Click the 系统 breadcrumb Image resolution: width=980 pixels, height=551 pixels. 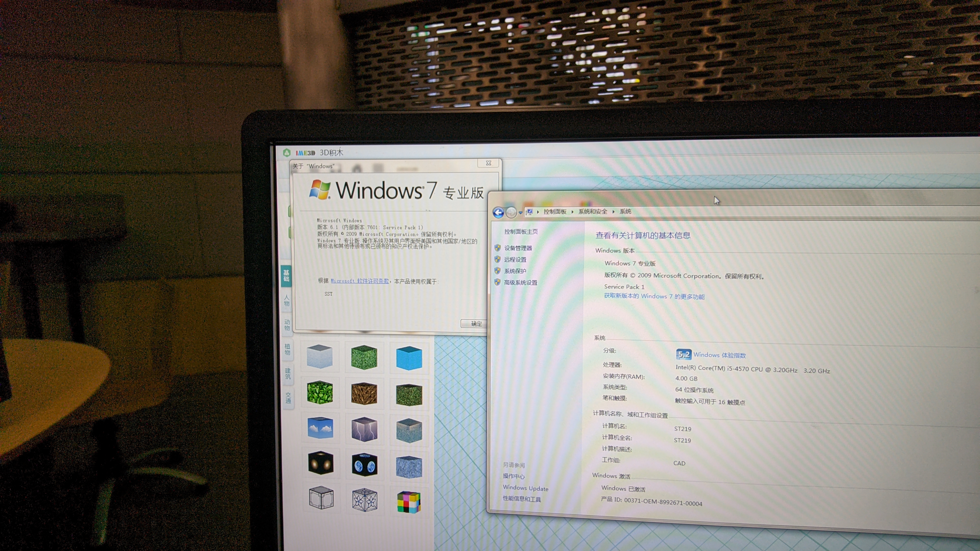tap(625, 211)
